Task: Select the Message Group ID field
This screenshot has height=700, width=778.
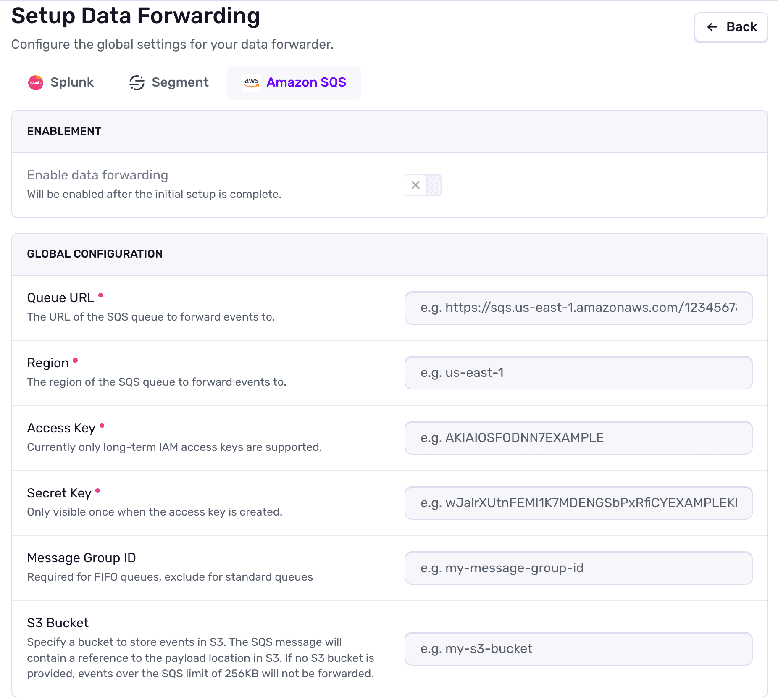Action: tap(578, 568)
